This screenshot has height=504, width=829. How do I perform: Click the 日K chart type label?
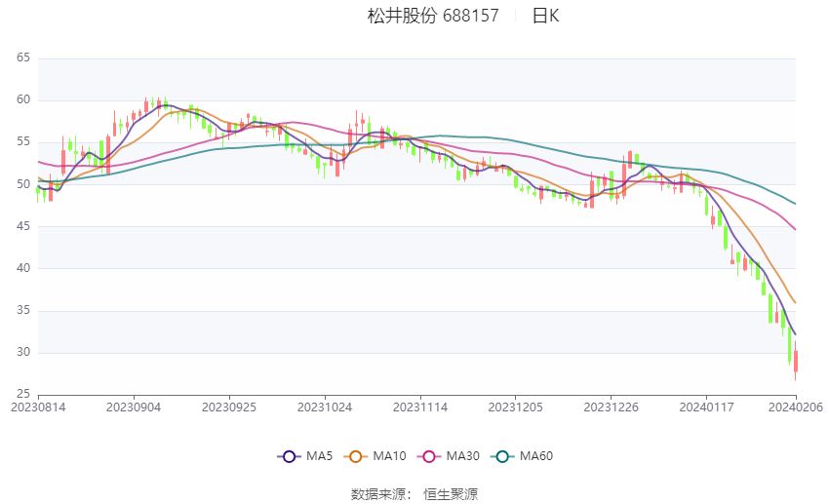pos(545,16)
